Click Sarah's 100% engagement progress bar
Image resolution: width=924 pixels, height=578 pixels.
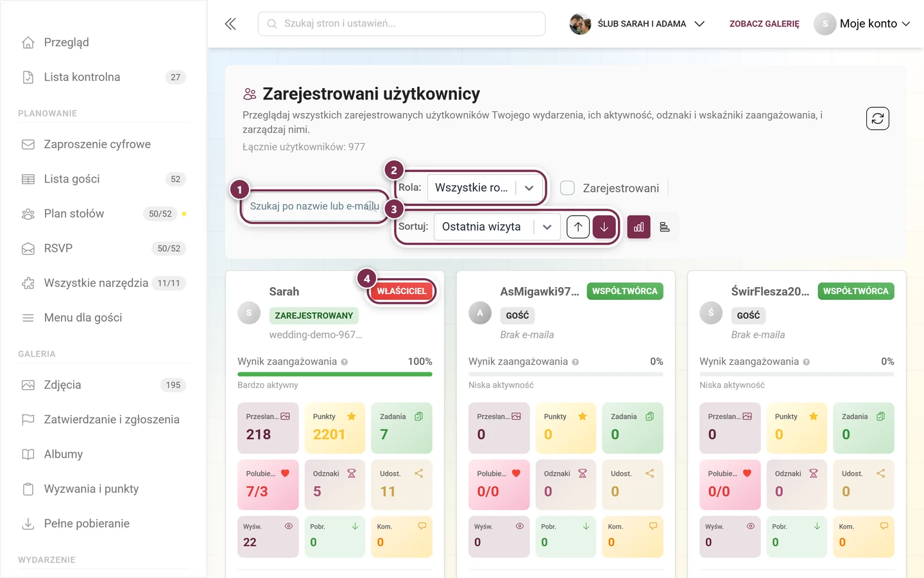point(335,374)
